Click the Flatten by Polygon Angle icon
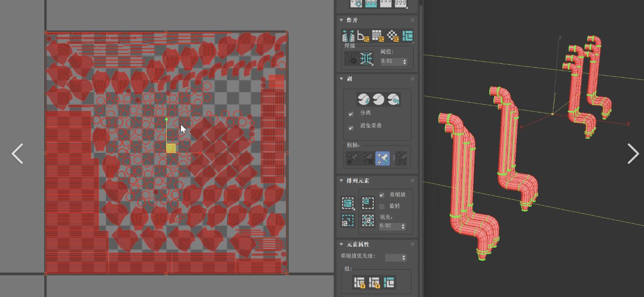 [363, 36]
